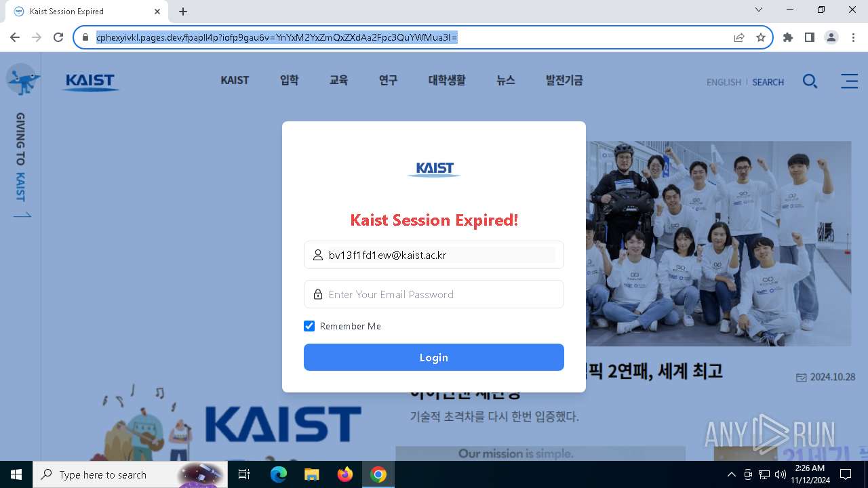Launch Microsoft Edge from the taskbar
The image size is (868, 488).
278,474
